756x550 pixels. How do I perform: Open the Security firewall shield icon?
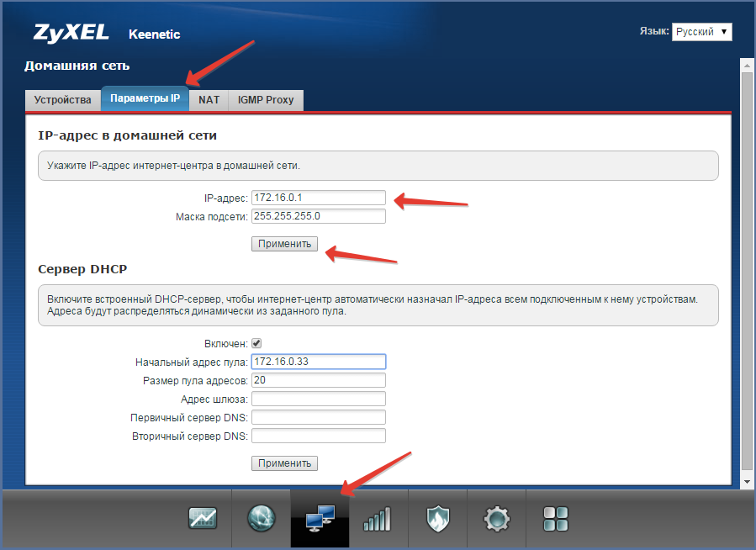pyautogui.click(x=437, y=519)
